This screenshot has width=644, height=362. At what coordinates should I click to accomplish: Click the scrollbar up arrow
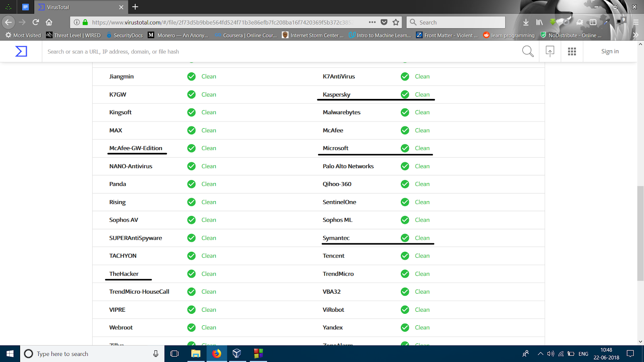(x=640, y=44)
